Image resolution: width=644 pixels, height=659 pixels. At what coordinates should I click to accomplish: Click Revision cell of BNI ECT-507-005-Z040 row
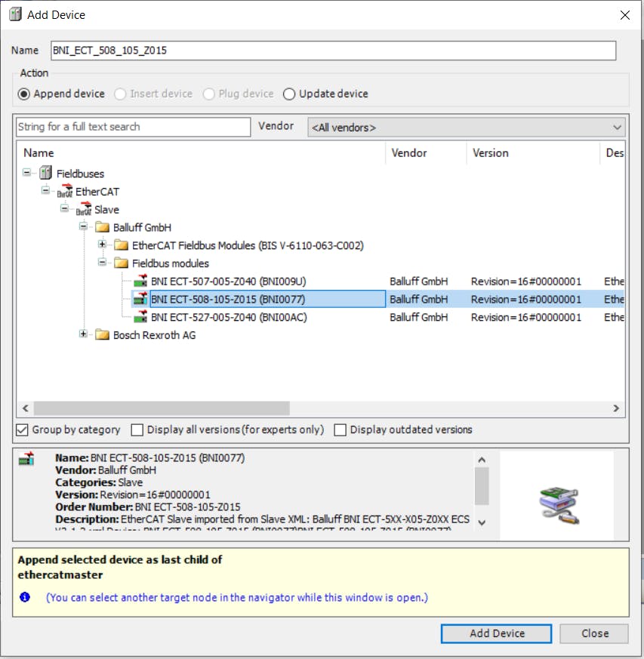pos(526,281)
